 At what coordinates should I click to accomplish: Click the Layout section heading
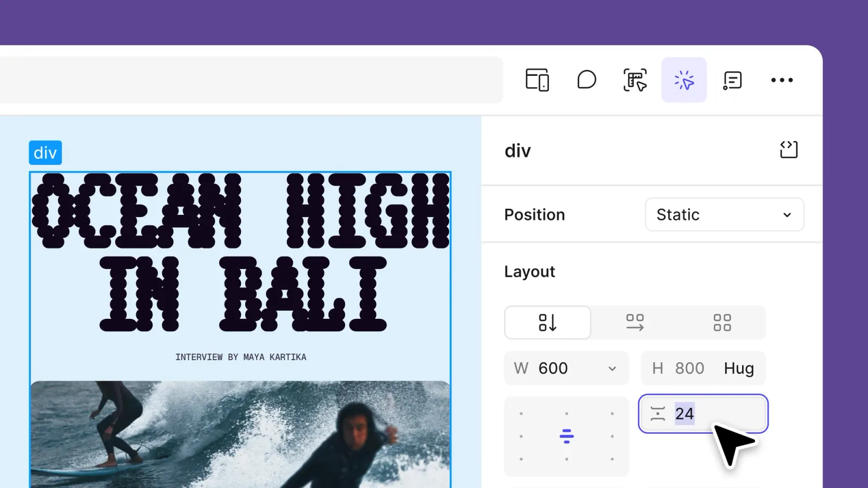pos(529,272)
